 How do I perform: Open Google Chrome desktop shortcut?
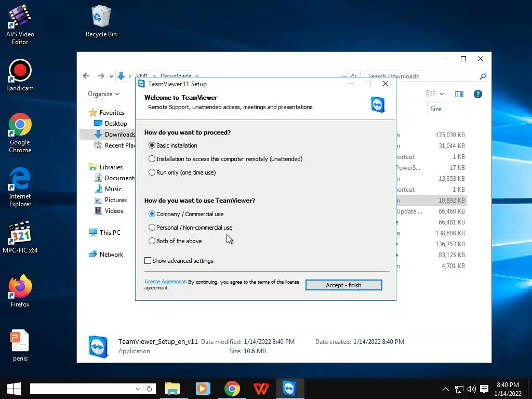point(20,133)
